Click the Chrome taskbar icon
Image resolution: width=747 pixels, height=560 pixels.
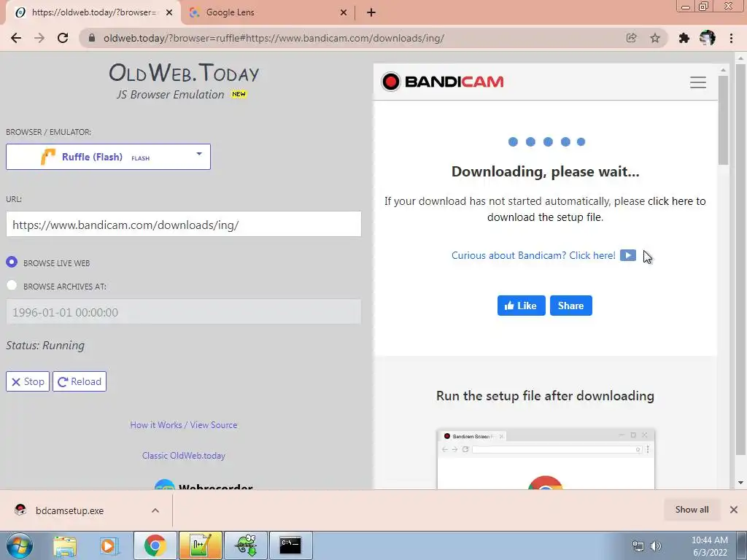(x=155, y=545)
